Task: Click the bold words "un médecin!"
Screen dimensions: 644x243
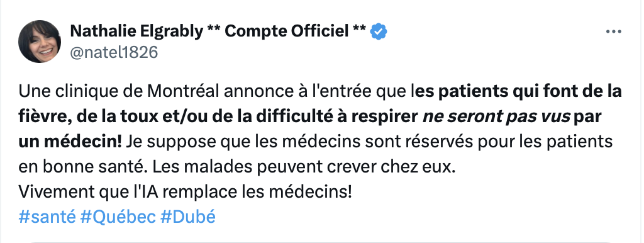Action: (70, 142)
